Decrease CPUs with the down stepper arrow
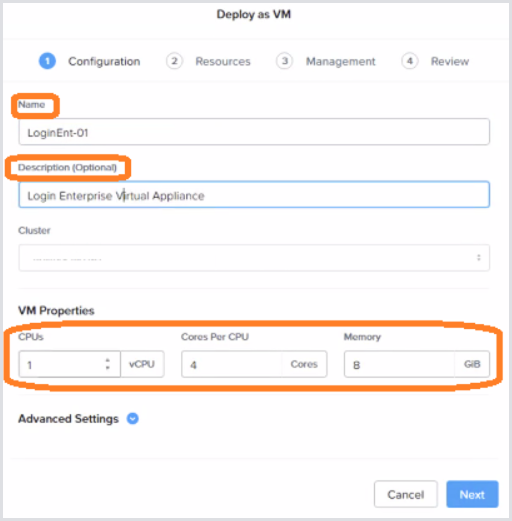512x521 pixels. (x=107, y=368)
